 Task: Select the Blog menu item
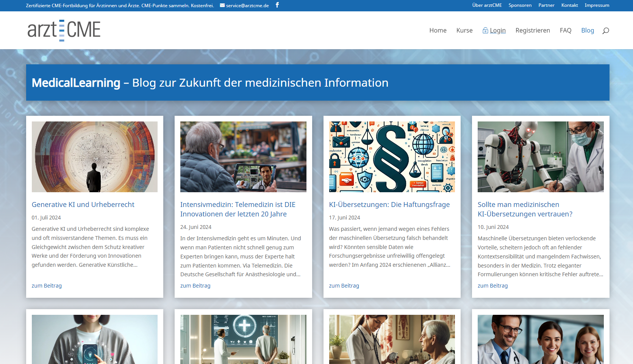(588, 30)
